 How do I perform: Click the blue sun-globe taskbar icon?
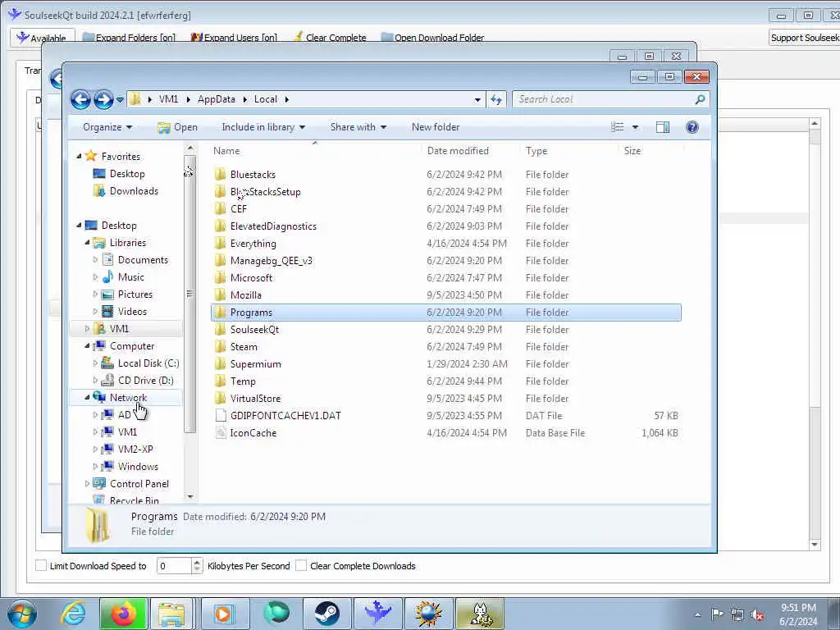[429, 614]
